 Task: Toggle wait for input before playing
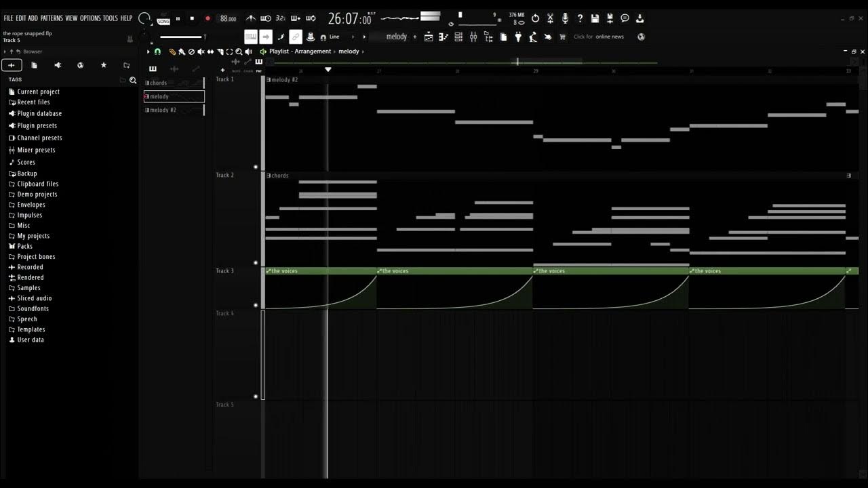click(266, 18)
